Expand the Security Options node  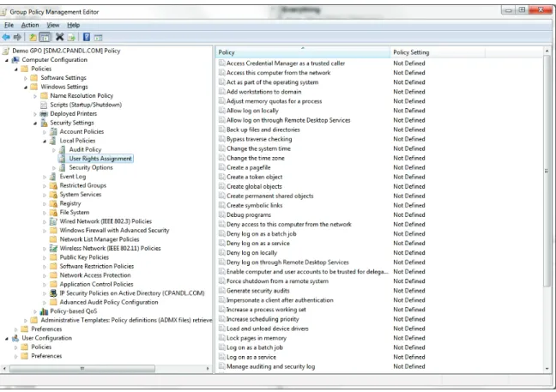(54, 168)
